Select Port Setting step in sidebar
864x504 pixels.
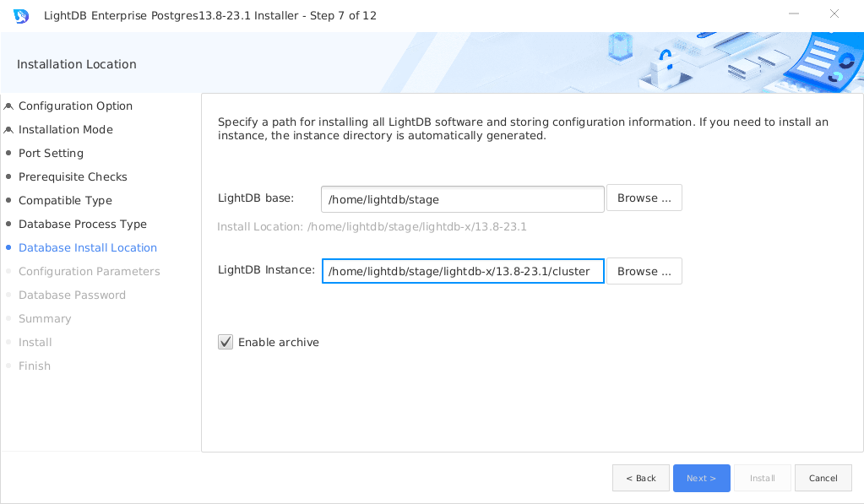52,153
